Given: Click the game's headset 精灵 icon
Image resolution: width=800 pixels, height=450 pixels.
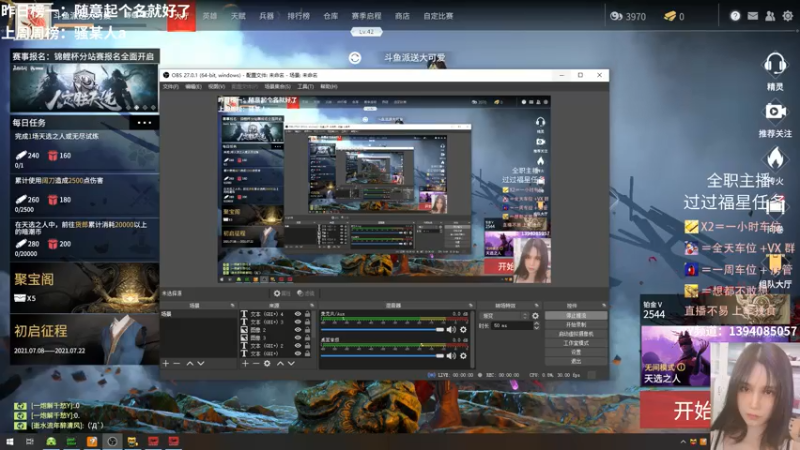Looking at the screenshot, I should [774, 65].
